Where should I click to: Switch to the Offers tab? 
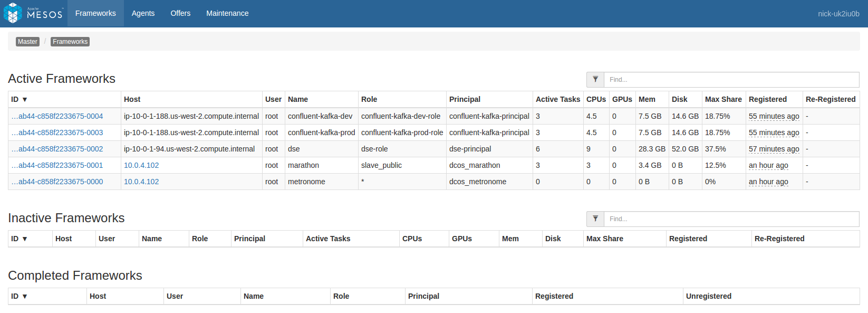tap(180, 13)
